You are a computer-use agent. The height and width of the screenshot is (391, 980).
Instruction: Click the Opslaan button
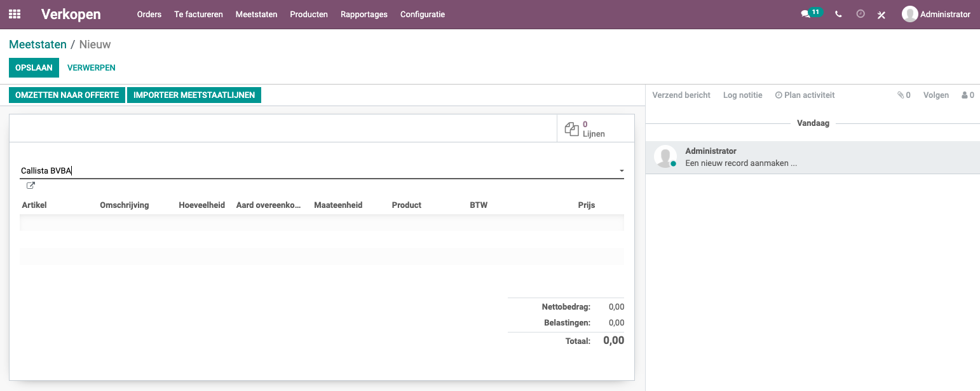pyautogui.click(x=34, y=67)
